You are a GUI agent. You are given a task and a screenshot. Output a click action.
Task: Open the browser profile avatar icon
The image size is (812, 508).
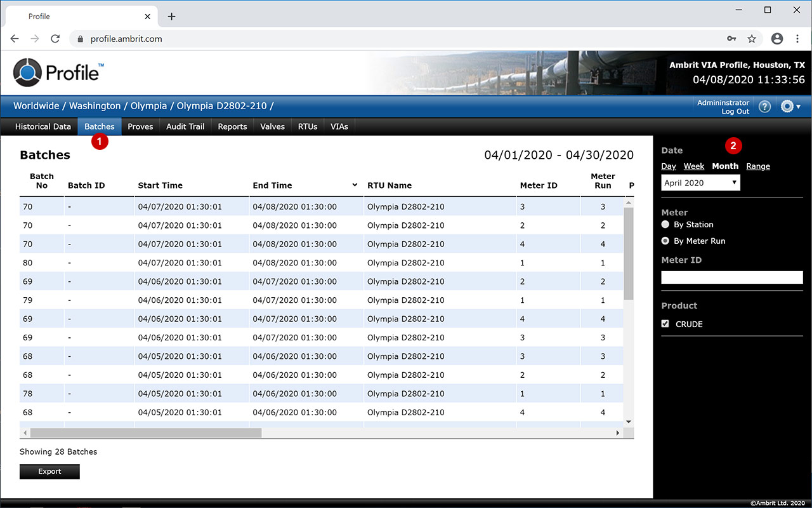coord(777,39)
